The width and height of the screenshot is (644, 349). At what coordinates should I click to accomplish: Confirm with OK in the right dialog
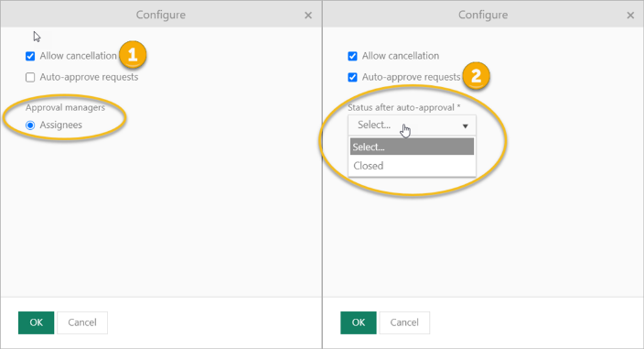point(359,322)
